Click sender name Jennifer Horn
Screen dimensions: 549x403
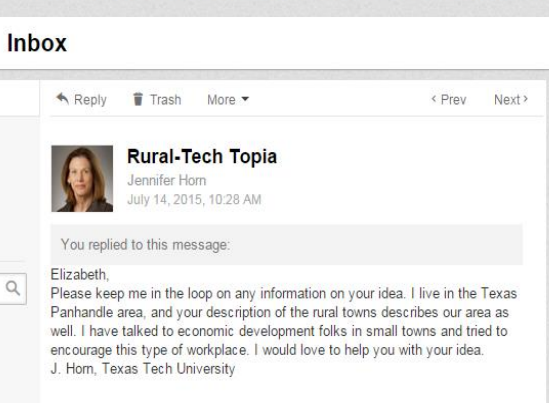point(167,181)
